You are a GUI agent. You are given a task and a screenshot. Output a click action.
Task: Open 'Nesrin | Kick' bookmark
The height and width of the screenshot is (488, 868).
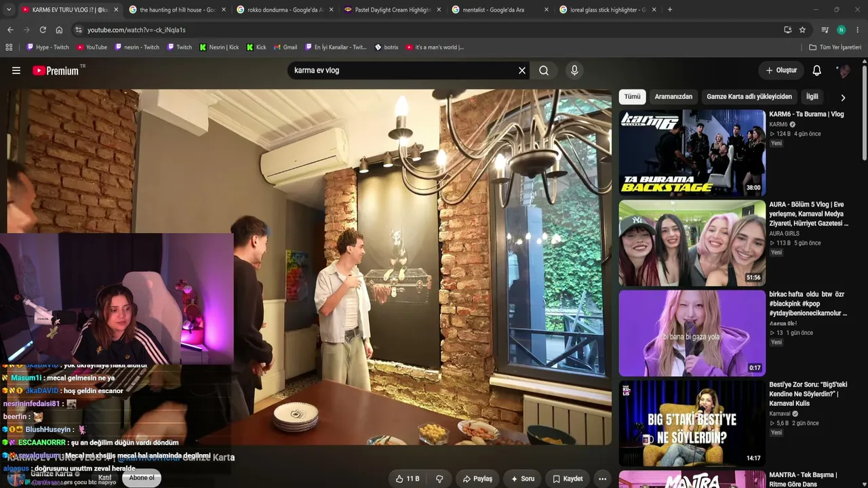pyautogui.click(x=219, y=47)
